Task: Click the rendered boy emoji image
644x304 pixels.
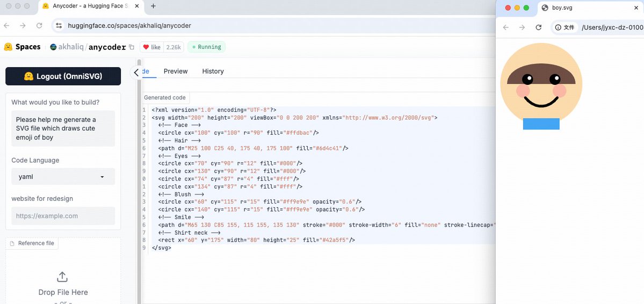Action: (x=541, y=86)
